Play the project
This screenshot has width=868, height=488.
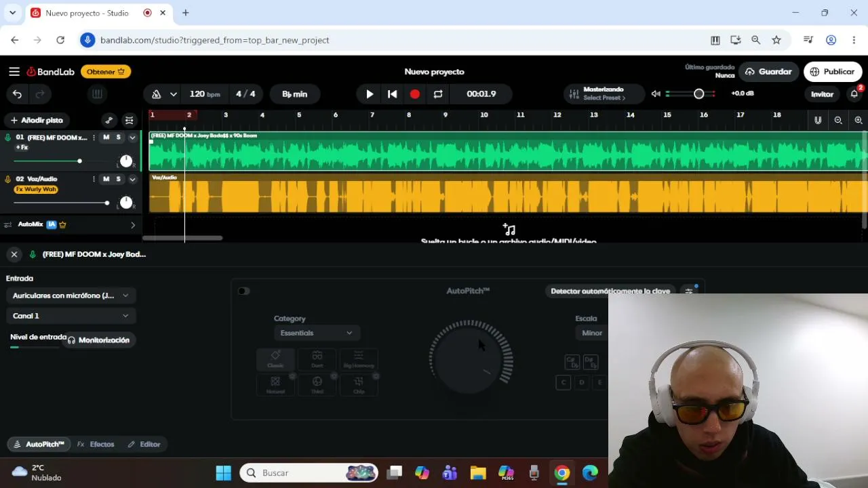pyautogui.click(x=370, y=94)
